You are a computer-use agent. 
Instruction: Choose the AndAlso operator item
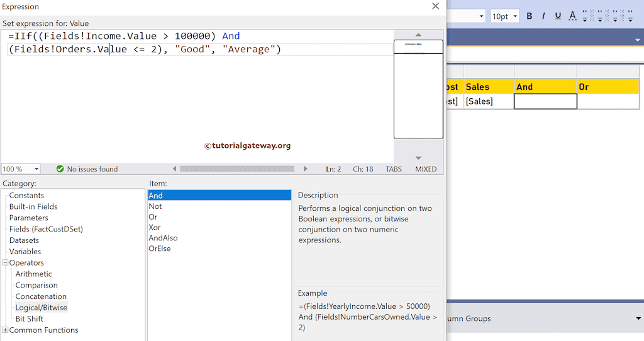point(163,238)
